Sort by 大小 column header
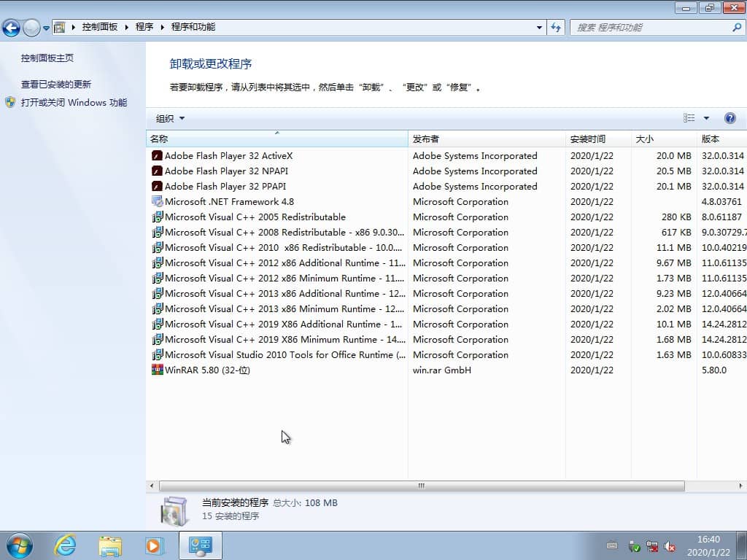 664,139
